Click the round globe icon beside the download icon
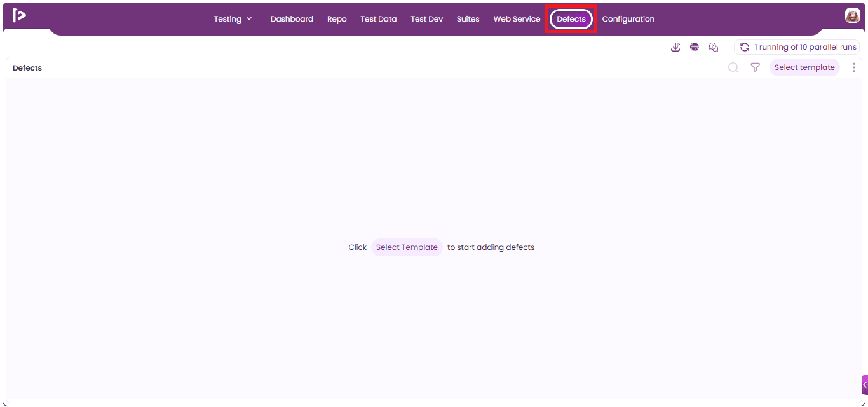868x407 pixels. [x=695, y=47]
